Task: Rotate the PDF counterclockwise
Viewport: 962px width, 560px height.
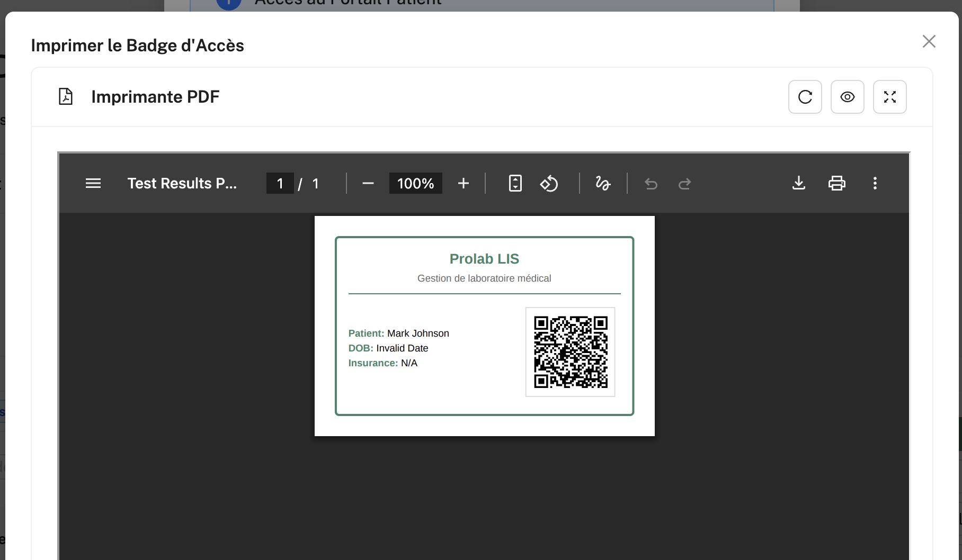Action: pyautogui.click(x=549, y=183)
